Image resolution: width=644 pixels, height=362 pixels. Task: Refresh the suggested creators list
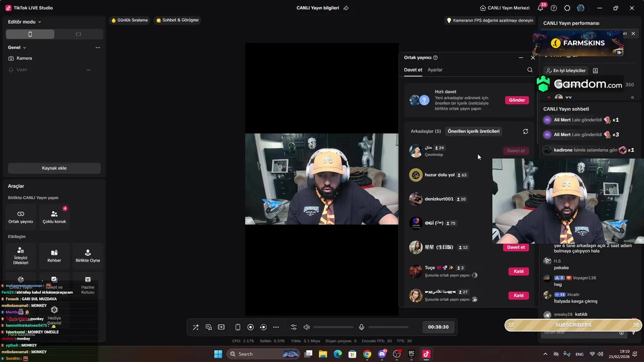click(525, 131)
